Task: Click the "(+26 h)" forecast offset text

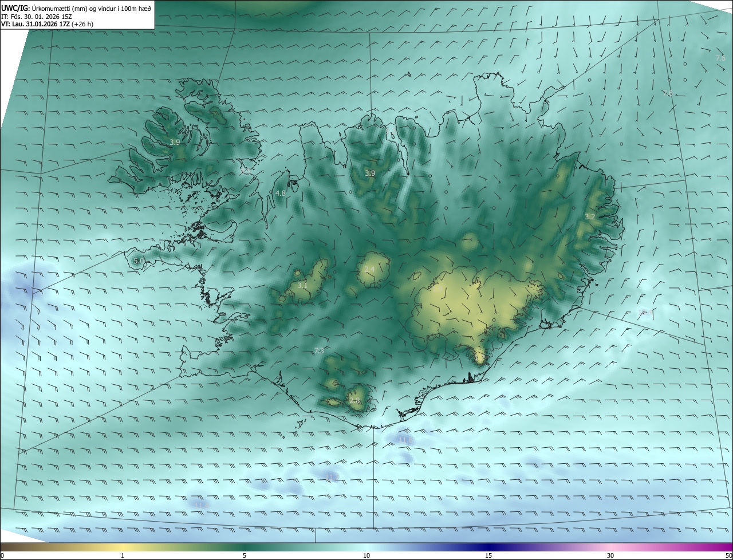Action: (x=82, y=24)
